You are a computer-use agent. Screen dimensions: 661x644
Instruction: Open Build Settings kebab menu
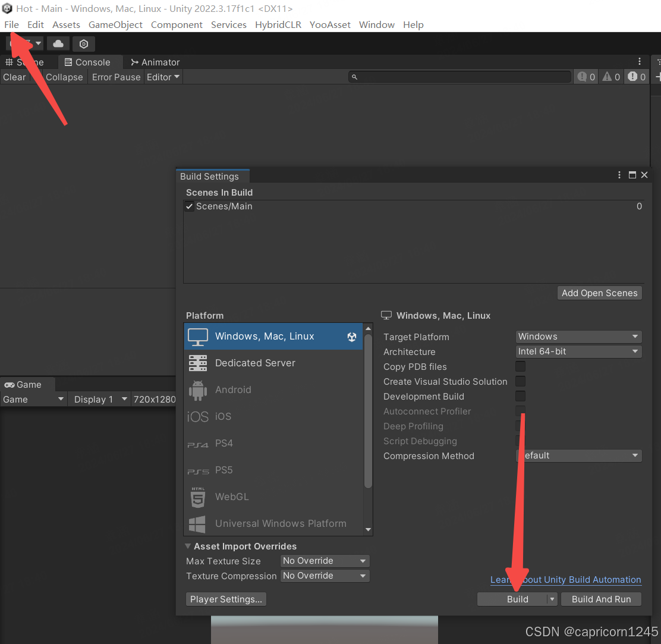tap(620, 175)
